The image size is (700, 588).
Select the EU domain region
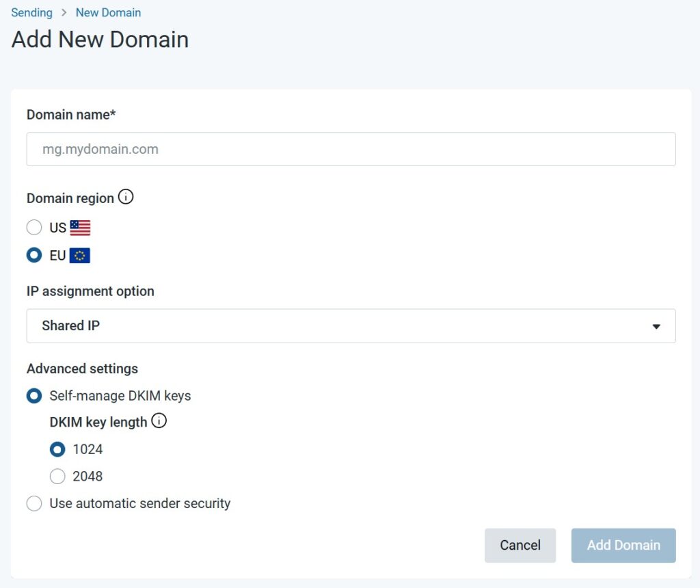[x=34, y=254]
